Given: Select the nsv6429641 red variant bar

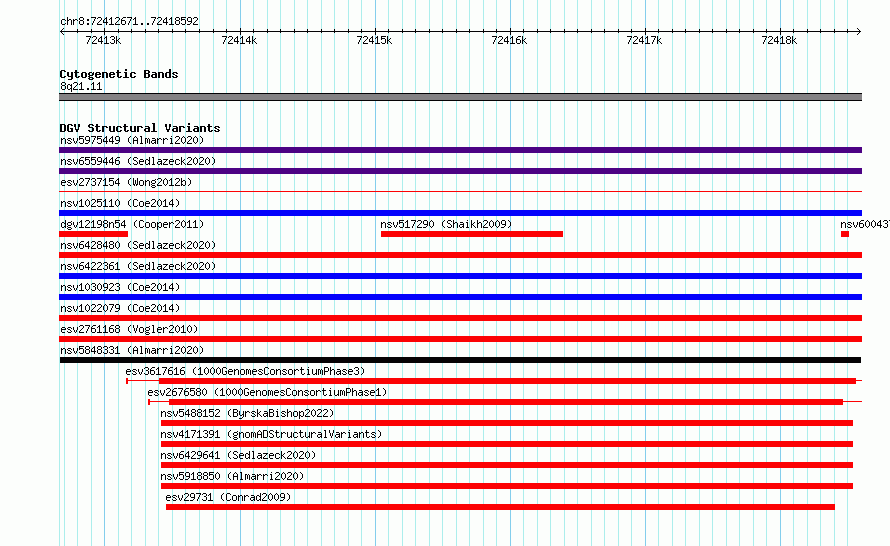Looking at the screenshot, I should tap(507, 465).
